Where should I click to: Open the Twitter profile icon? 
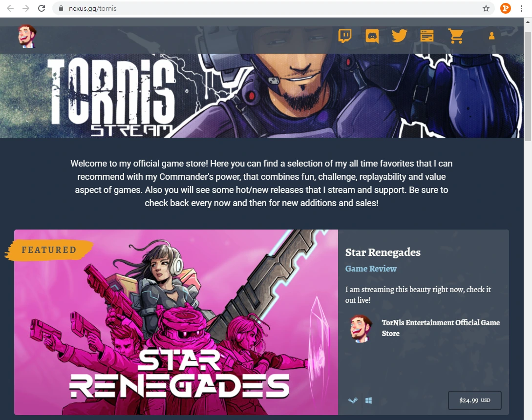coord(399,36)
